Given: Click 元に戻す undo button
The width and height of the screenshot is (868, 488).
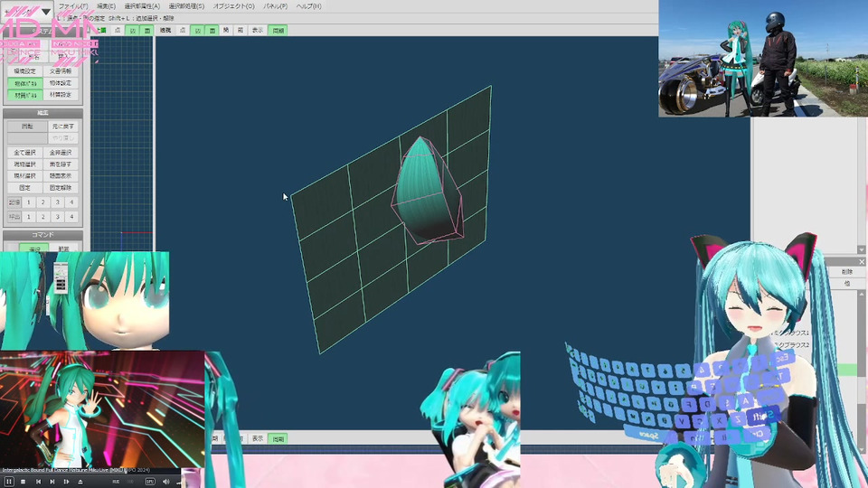Looking at the screenshot, I should (62, 127).
